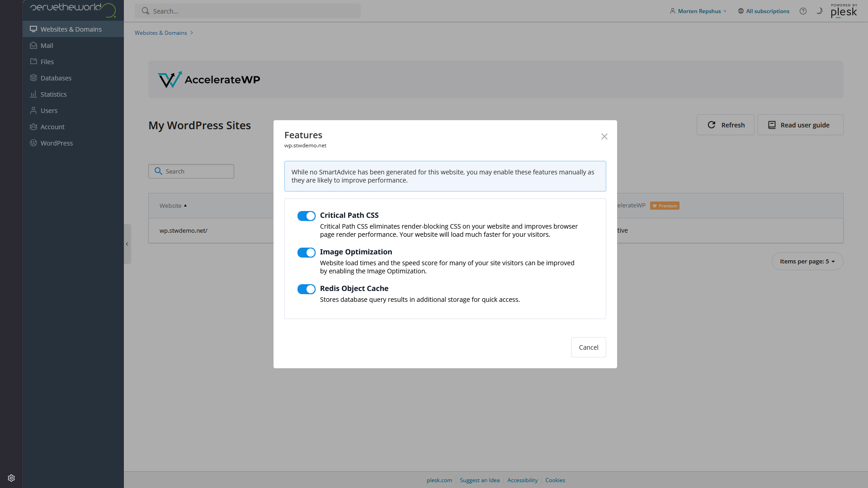Open Statistics in the sidebar
The width and height of the screenshot is (868, 488).
(73, 94)
